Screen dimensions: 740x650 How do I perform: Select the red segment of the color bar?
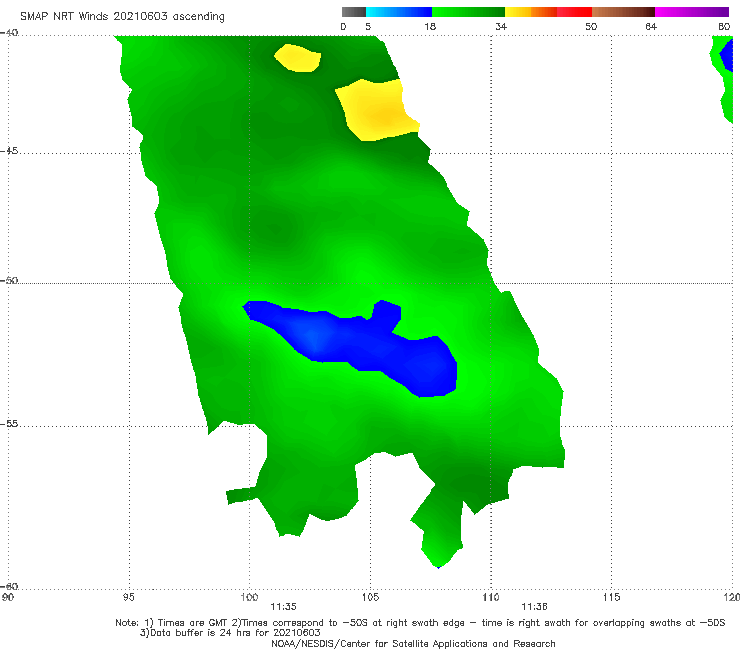574,12
